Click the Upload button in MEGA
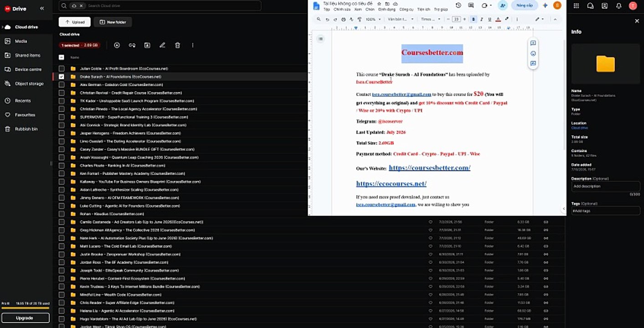The width and height of the screenshot is (644, 328). click(x=75, y=22)
